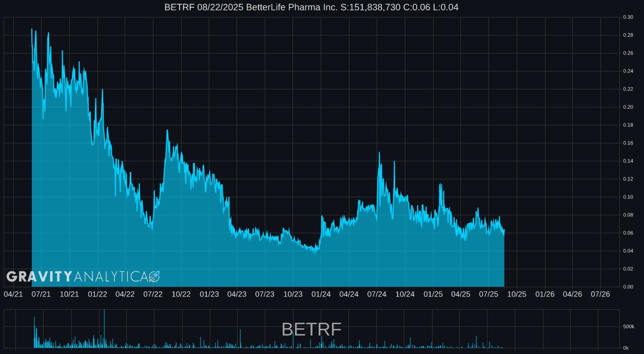The image size is (644, 354).
Task: Pick the 01/26 date axis label
Action: pyautogui.click(x=545, y=294)
